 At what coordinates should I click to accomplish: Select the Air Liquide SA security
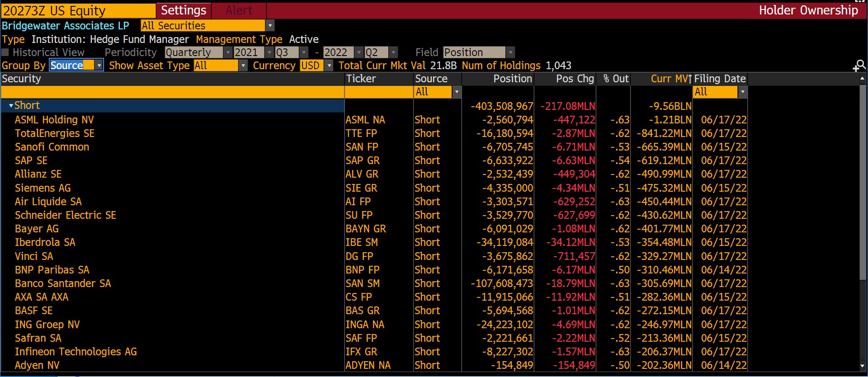point(48,202)
